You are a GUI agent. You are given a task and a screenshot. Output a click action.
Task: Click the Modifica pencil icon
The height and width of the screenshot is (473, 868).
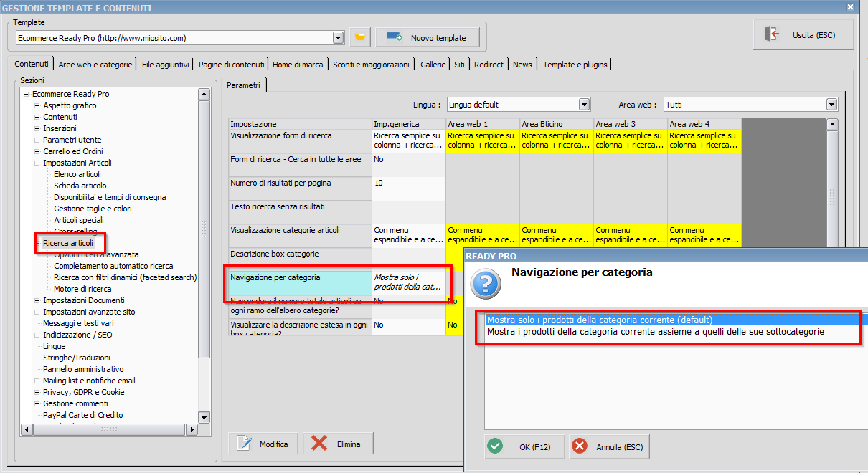click(245, 444)
